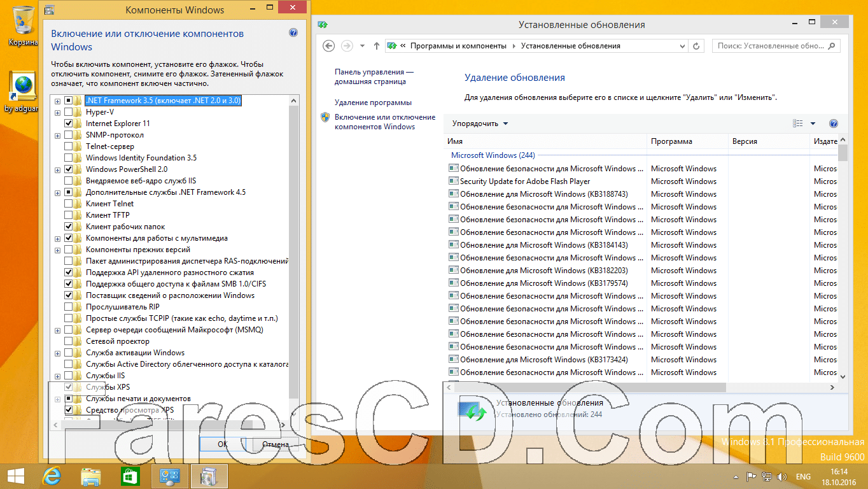Refresh the Installed Updates address bar

(x=696, y=46)
